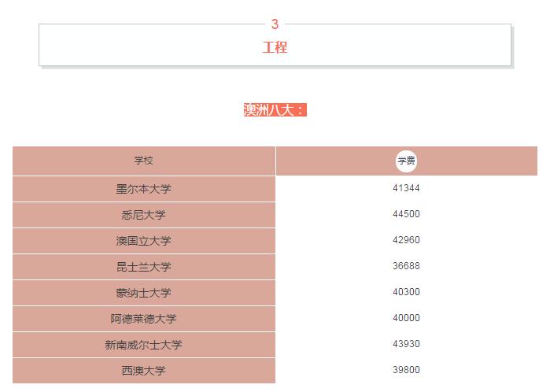Select the 蒙纳士大学 row
The image size is (550, 392).
click(x=143, y=293)
